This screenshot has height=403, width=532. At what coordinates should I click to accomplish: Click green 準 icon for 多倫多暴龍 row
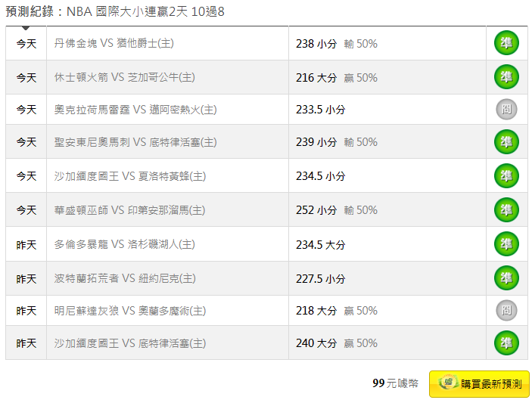506,244
